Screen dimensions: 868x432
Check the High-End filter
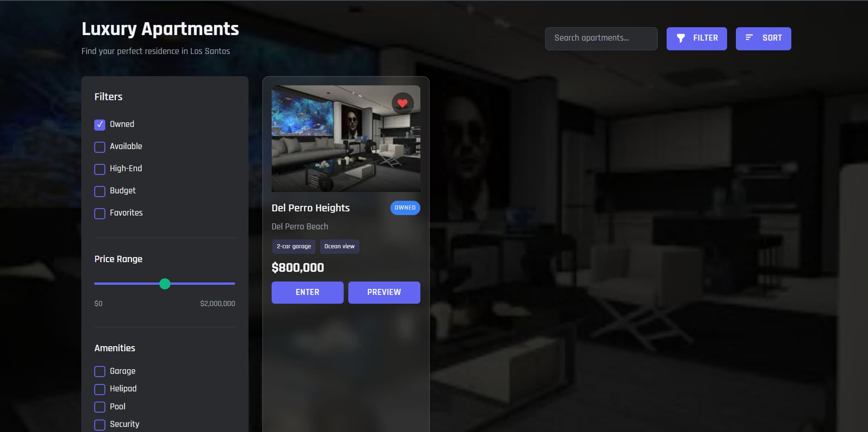[x=100, y=169]
